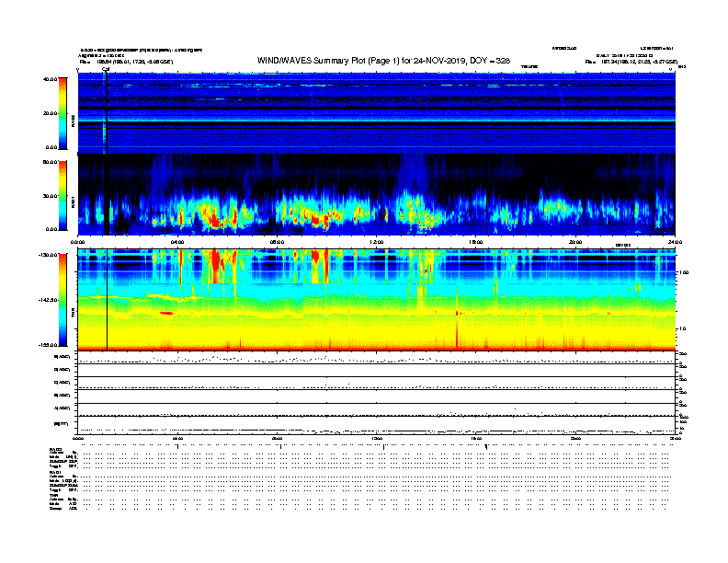Click the TNR vertical axis label
The width and height of the screenshot is (728, 563).
pos(73,314)
